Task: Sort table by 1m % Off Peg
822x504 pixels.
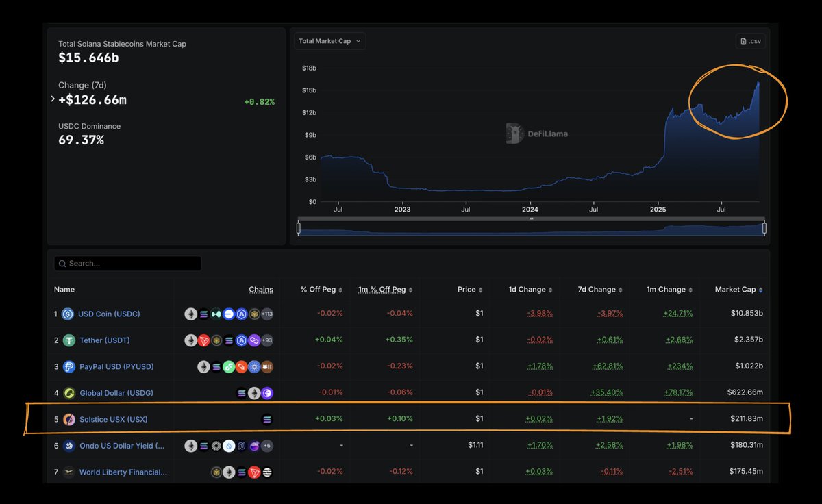Action: (x=386, y=290)
